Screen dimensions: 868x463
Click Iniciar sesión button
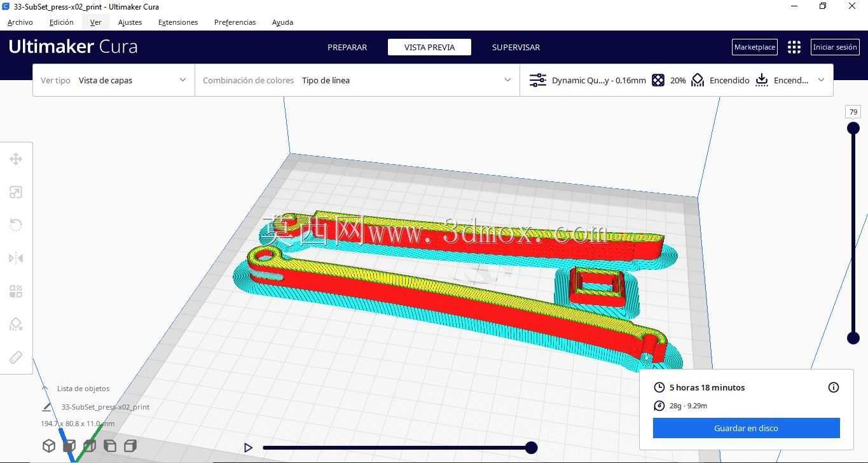click(x=835, y=47)
